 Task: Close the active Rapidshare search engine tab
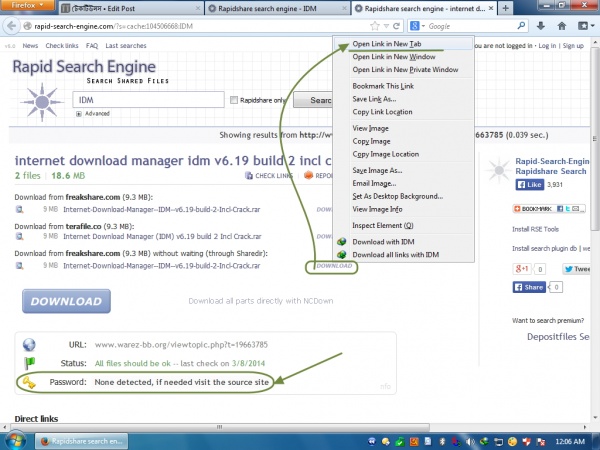(x=491, y=8)
